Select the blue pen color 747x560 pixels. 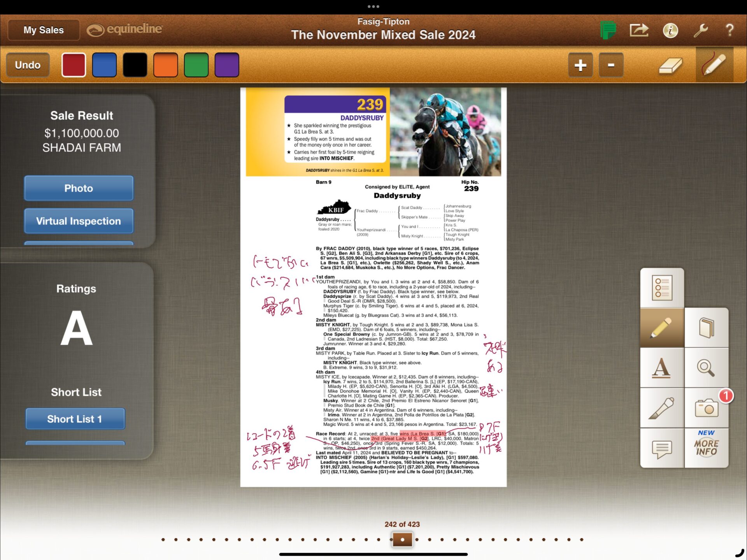(x=104, y=65)
